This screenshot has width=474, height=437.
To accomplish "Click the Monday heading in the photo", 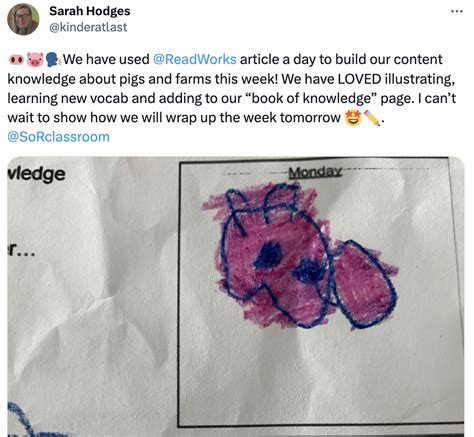I will (x=315, y=172).
